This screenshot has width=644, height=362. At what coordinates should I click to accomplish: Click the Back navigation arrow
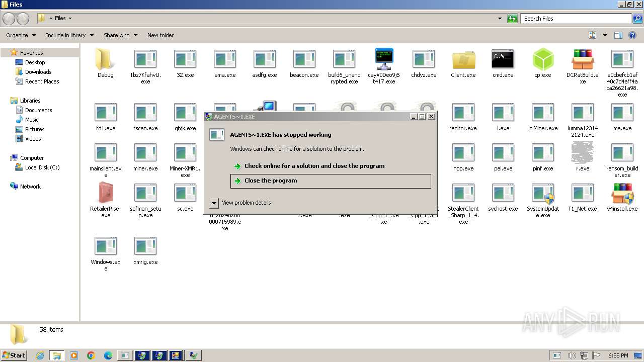(9, 19)
